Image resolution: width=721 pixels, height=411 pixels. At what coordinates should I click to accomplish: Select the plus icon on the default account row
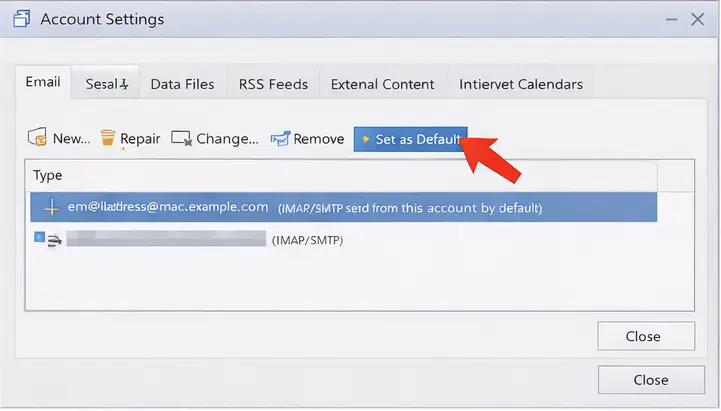(x=52, y=207)
